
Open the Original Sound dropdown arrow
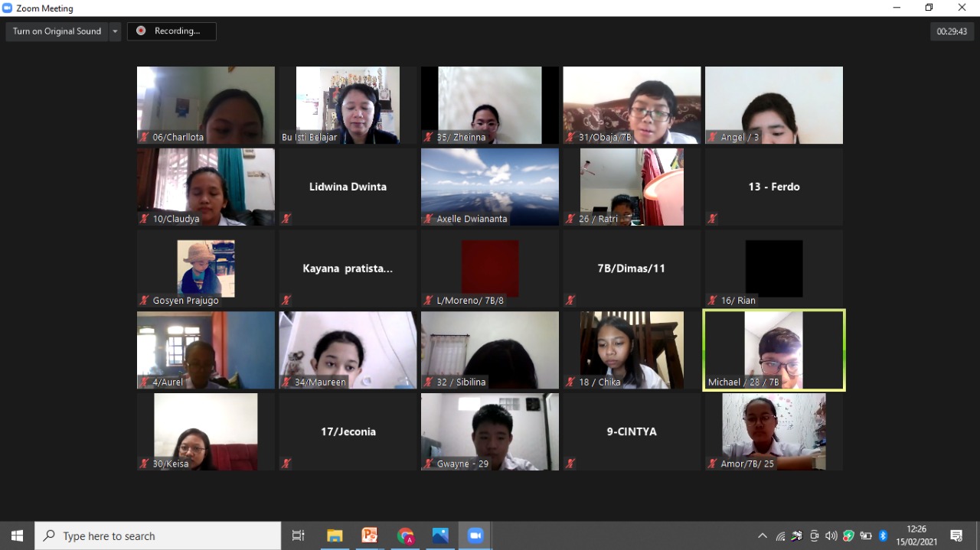[116, 31]
